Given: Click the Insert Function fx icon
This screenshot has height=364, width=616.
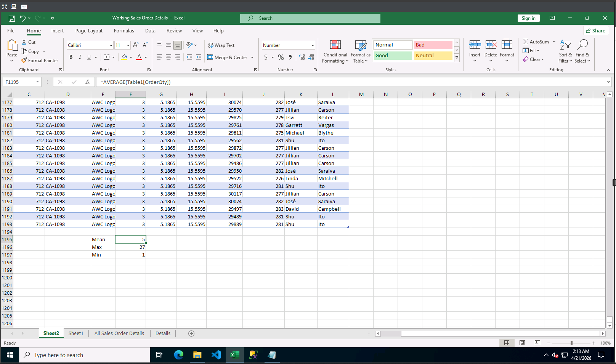Looking at the screenshot, I should tap(87, 82).
